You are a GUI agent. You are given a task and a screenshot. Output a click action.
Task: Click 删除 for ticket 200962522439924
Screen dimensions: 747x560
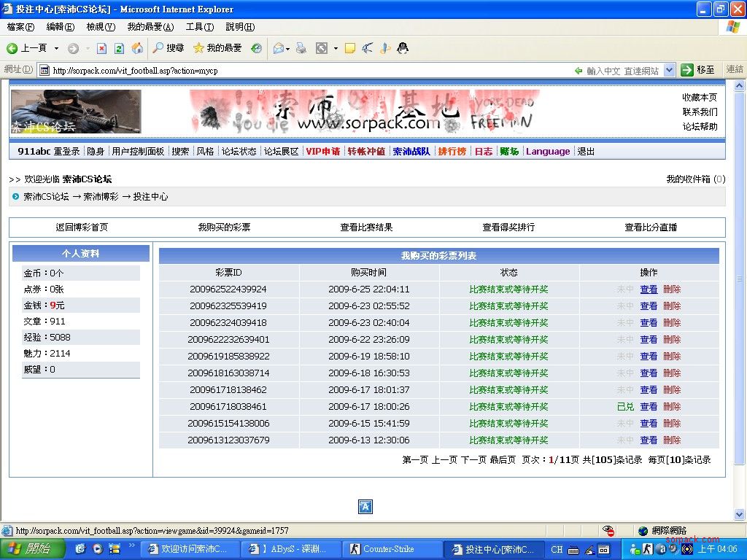(671, 289)
